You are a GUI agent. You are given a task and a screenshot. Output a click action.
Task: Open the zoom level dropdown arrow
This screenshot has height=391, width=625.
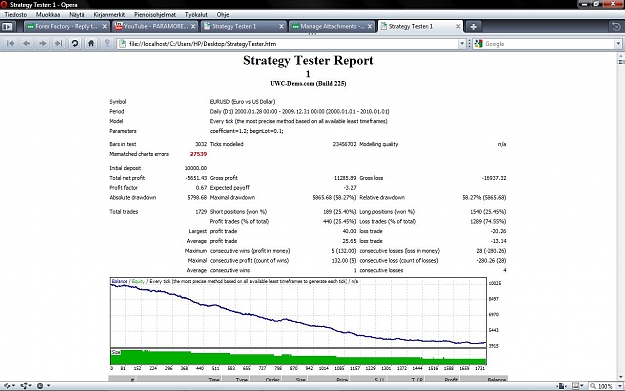[619, 386]
